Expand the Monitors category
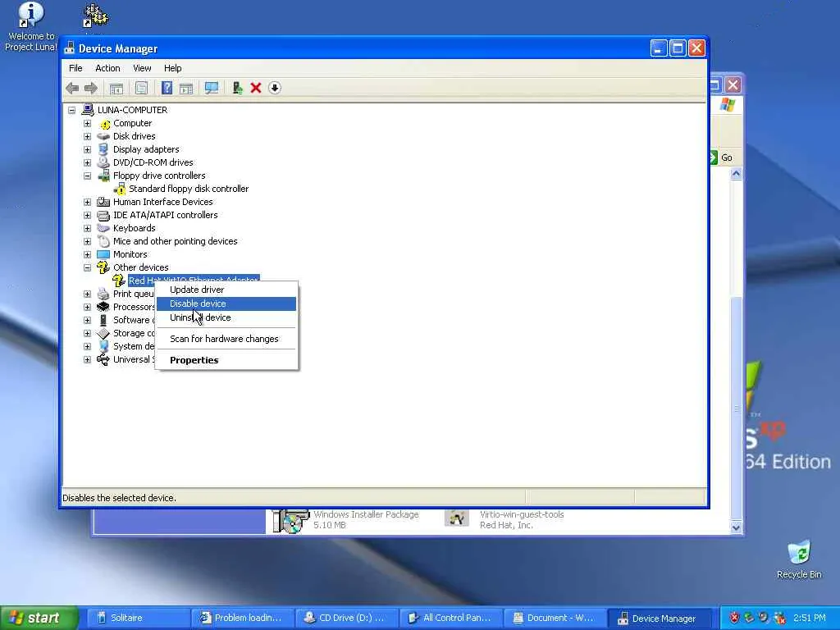Image resolution: width=840 pixels, height=630 pixels. click(87, 254)
